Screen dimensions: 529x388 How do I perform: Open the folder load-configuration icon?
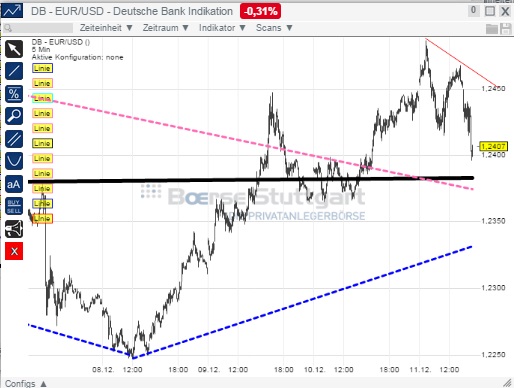click(x=492, y=29)
